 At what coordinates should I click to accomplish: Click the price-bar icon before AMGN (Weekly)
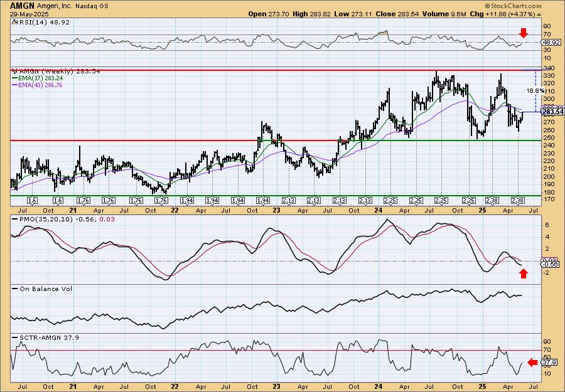click(x=14, y=71)
